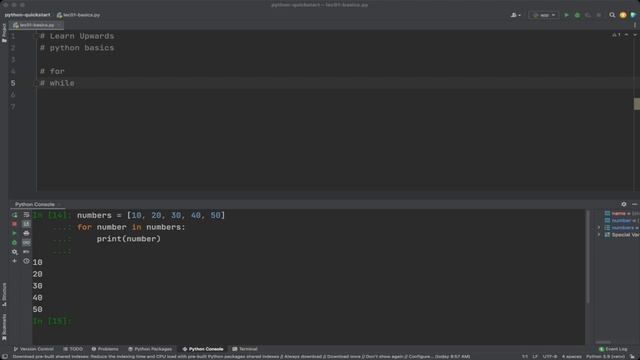Click the orange avatar updates icon
The width and height of the screenshot is (640, 360).
pyautogui.click(x=623, y=15)
